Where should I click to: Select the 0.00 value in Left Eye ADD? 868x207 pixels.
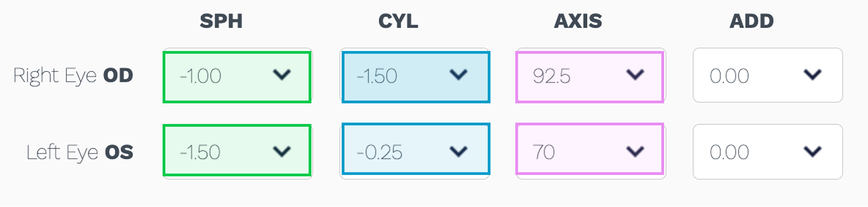click(729, 152)
